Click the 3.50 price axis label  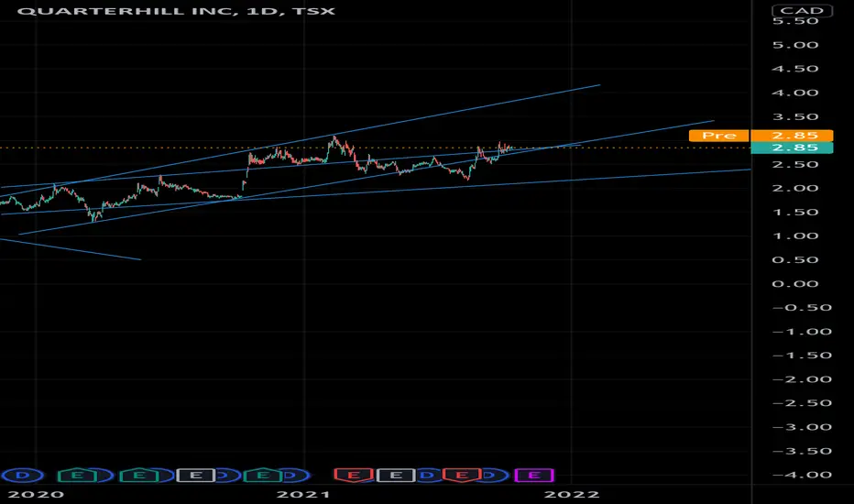(795, 116)
